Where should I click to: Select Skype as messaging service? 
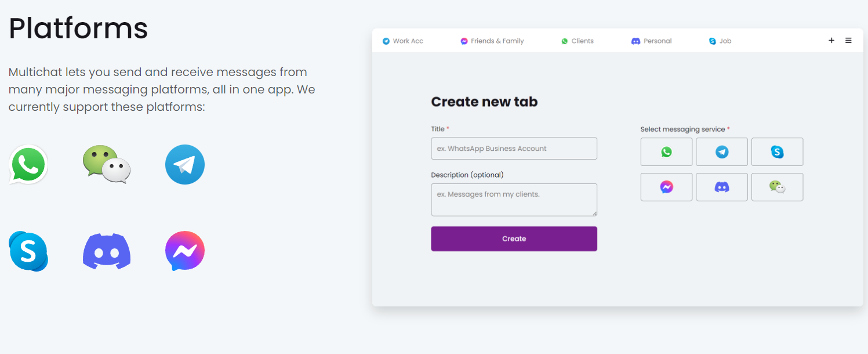coord(778,152)
